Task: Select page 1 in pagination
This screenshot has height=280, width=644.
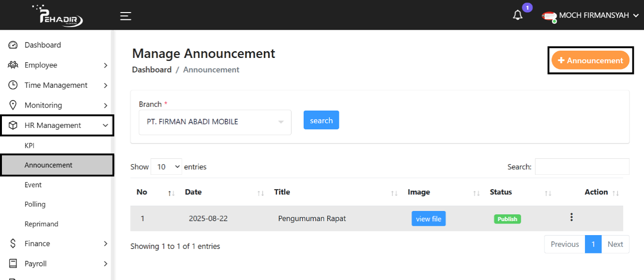Action: tap(593, 244)
